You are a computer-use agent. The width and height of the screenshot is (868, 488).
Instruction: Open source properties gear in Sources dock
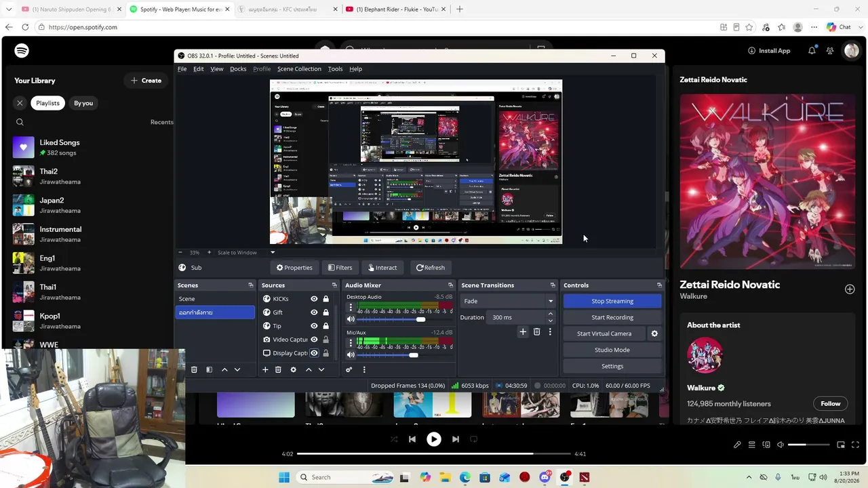293,369
